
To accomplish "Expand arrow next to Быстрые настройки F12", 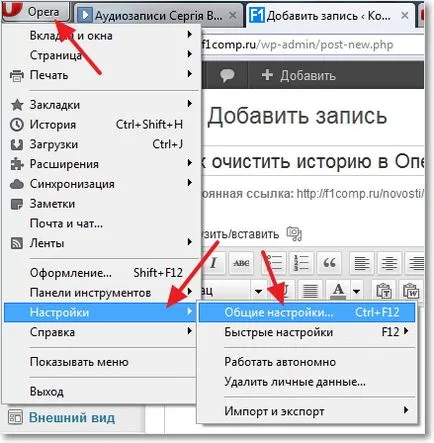I will click(x=405, y=331).
